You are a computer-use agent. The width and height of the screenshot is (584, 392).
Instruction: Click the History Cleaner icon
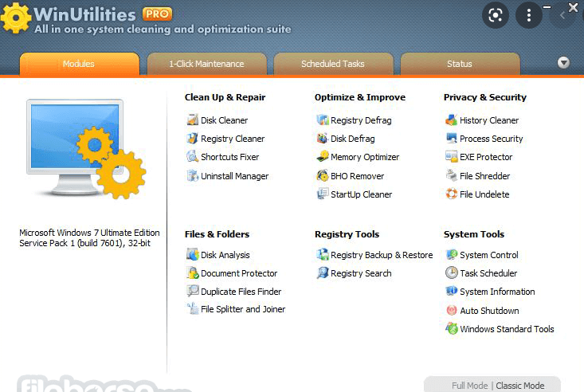point(452,120)
